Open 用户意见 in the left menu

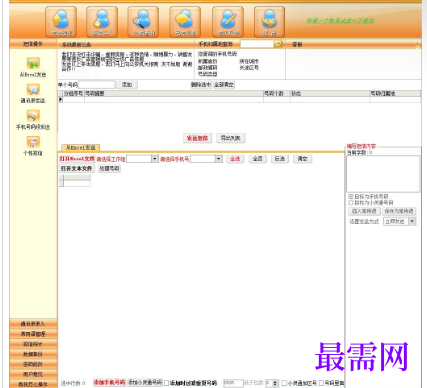click(x=33, y=374)
